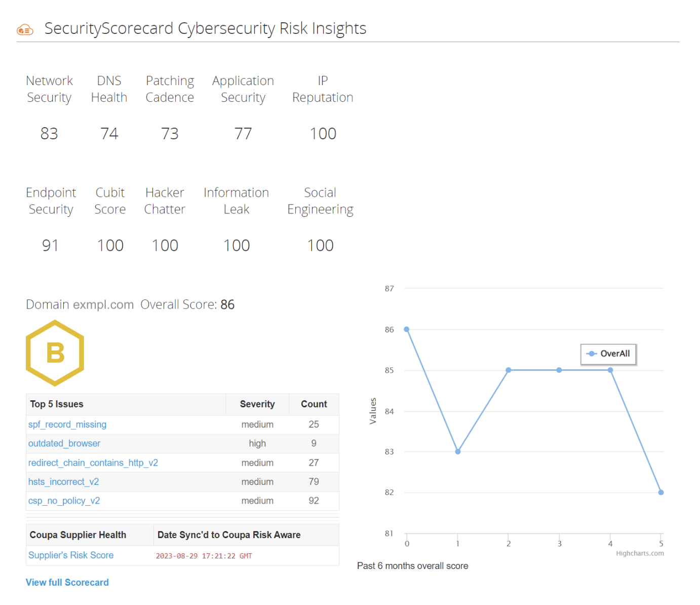Screen dimensions: 700x605
Task: Open the csp_no_policy_v2 issue link
Action: (x=64, y=501)
